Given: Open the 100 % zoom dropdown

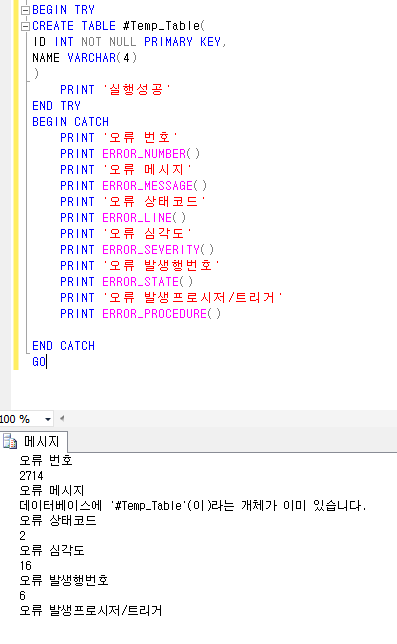Looking at the screenshot, I should click(x=48, y=419).
